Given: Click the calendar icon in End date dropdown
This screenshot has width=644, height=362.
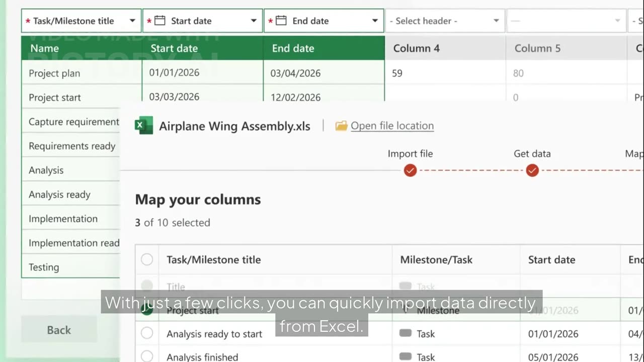Looking at the screenshot, I should 281,21.
